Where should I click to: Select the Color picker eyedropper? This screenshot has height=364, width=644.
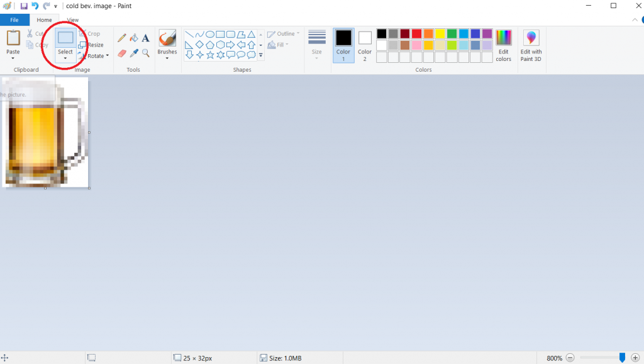pyautogui.click(x=133, y=53)
